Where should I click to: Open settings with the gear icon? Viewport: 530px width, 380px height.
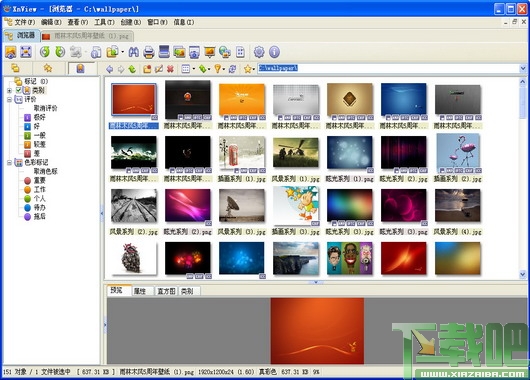click(x=259, y=52)
